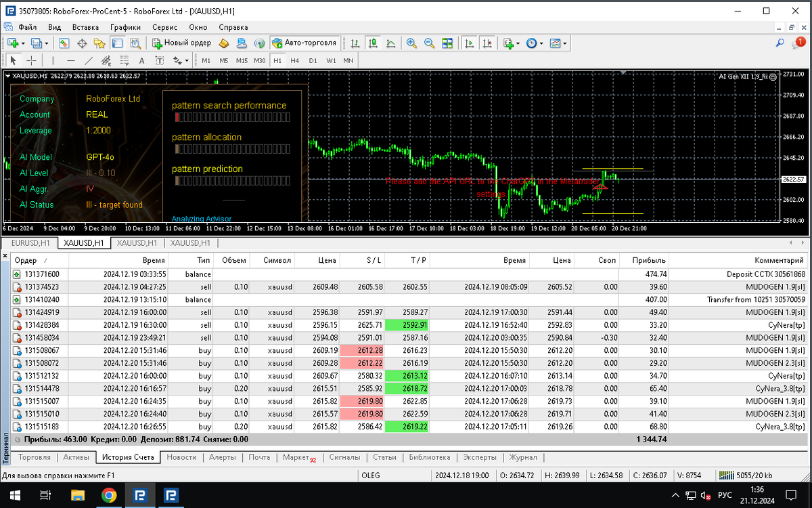Select the horizontal line drawing tool
This screenshot has height=508, width=812.
click(70, 60)
